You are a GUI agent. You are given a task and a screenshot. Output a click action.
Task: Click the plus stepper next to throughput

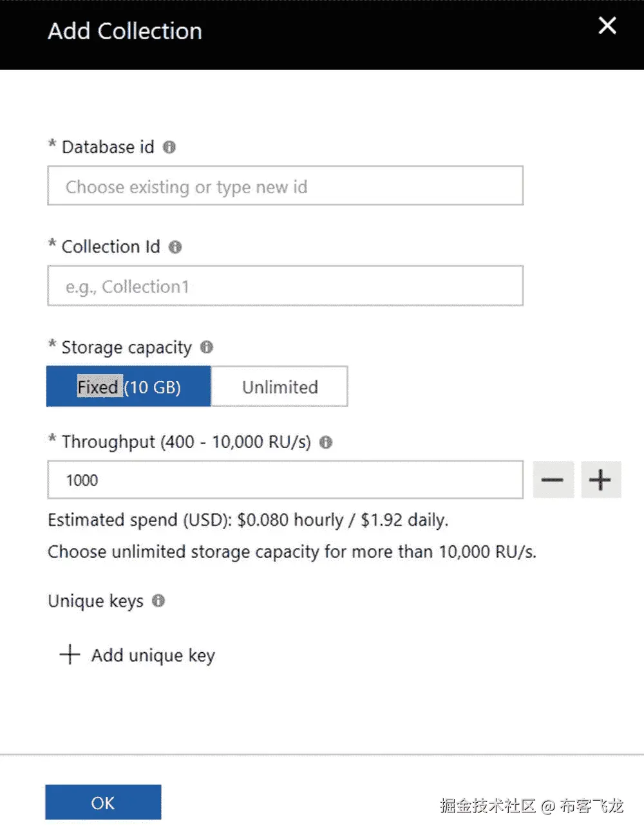(x=600, y=480)
